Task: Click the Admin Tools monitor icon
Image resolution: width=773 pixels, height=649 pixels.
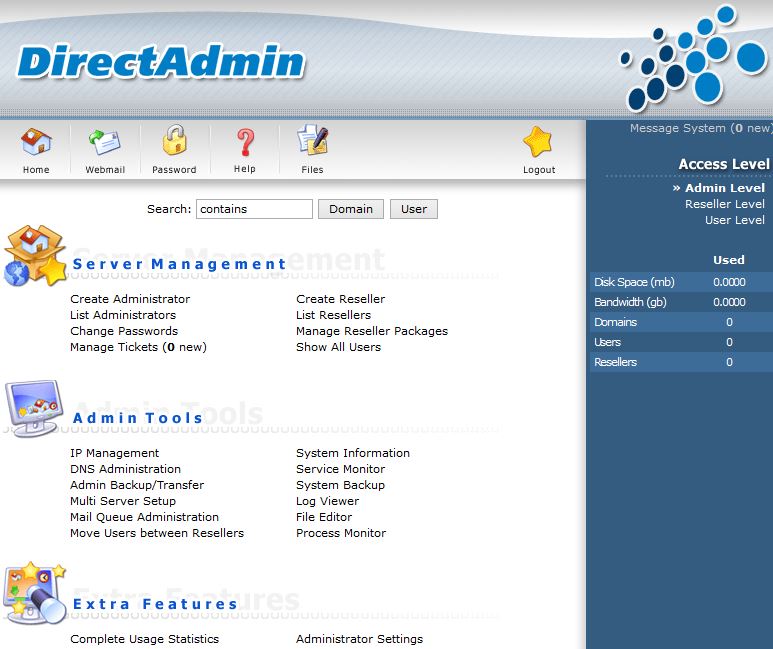Action: [34, 408]
